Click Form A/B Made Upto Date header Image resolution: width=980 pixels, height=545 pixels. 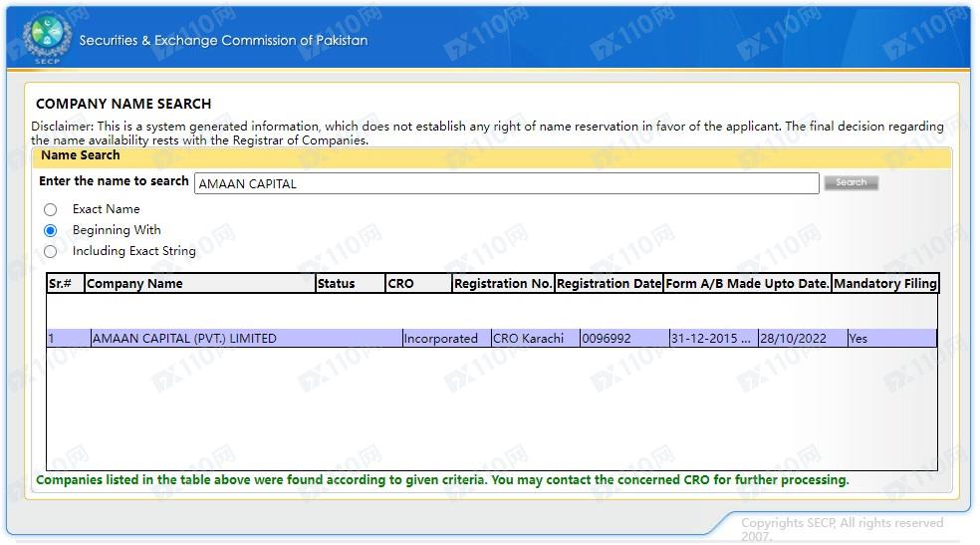(747, 284)
